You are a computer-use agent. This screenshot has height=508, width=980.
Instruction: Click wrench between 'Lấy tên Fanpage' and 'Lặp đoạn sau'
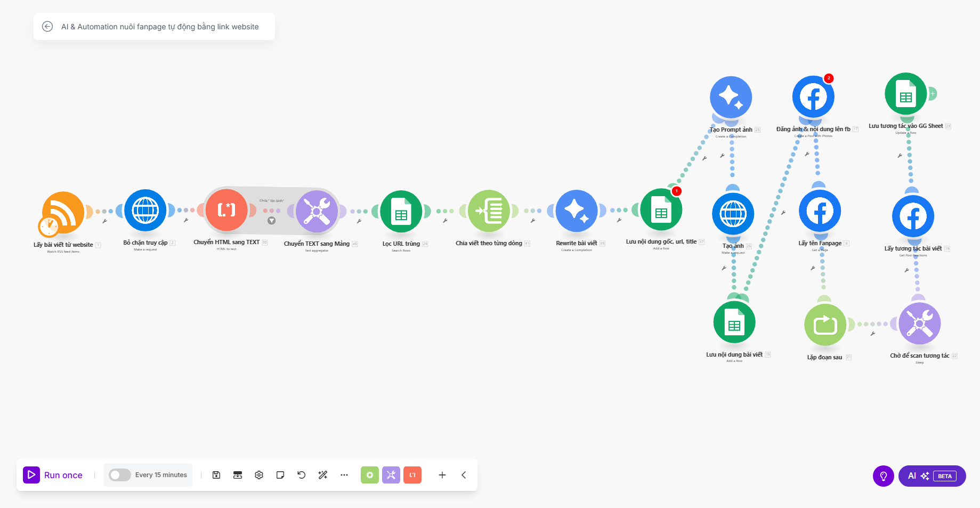pyautogui.click(x=813, y=268)
